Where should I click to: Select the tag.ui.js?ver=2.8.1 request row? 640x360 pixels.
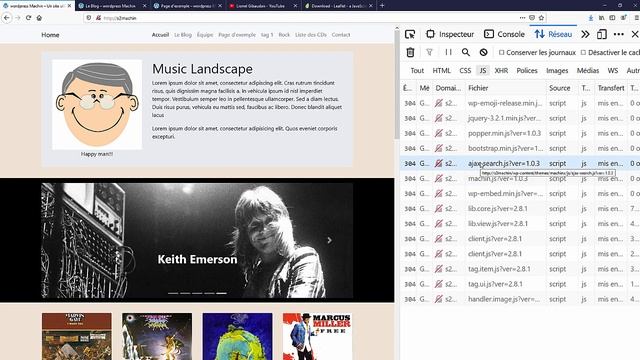pos(520,284)
